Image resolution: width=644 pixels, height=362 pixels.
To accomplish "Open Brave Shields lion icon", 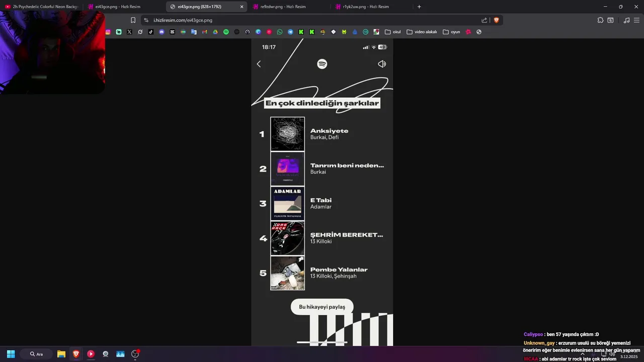I will point(496,20).
